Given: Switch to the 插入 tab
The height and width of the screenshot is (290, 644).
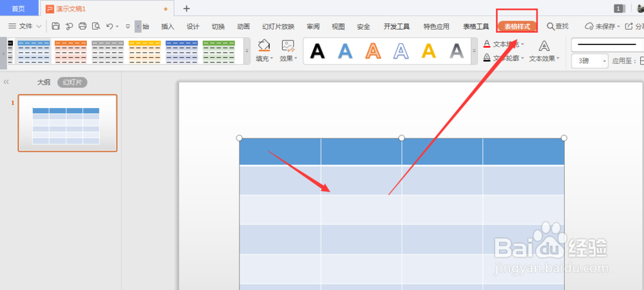Looking at the screenshot, I should click(167, 26).
